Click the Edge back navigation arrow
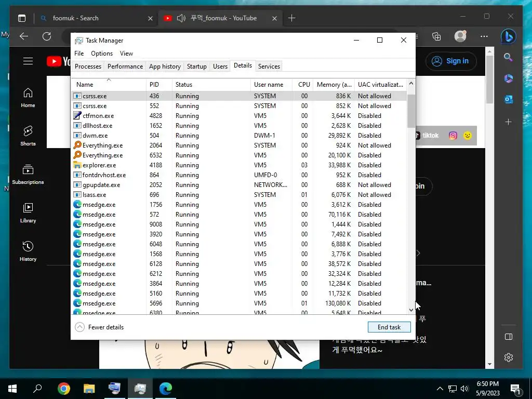Screen dimensions: 532x399 (x=24, y=36)
